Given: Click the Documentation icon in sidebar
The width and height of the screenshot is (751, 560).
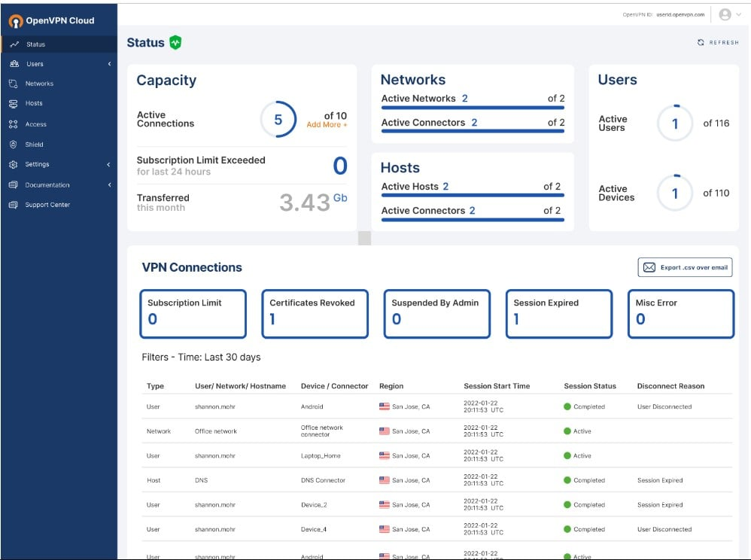Looking at the screenshot, I should pos(14,185).
